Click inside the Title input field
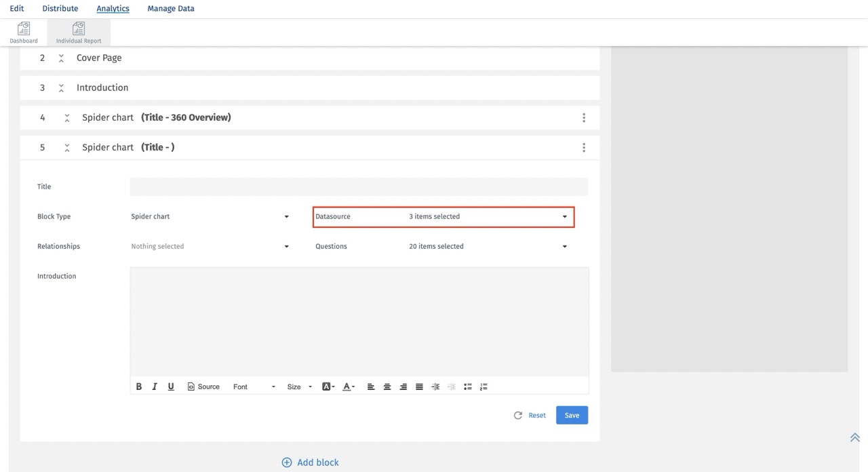 coord(359,186)
